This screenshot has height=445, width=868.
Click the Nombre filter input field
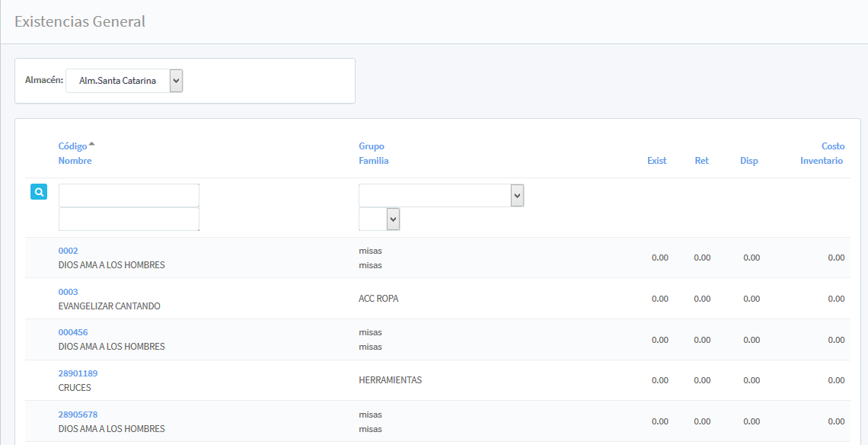[129, 219]
